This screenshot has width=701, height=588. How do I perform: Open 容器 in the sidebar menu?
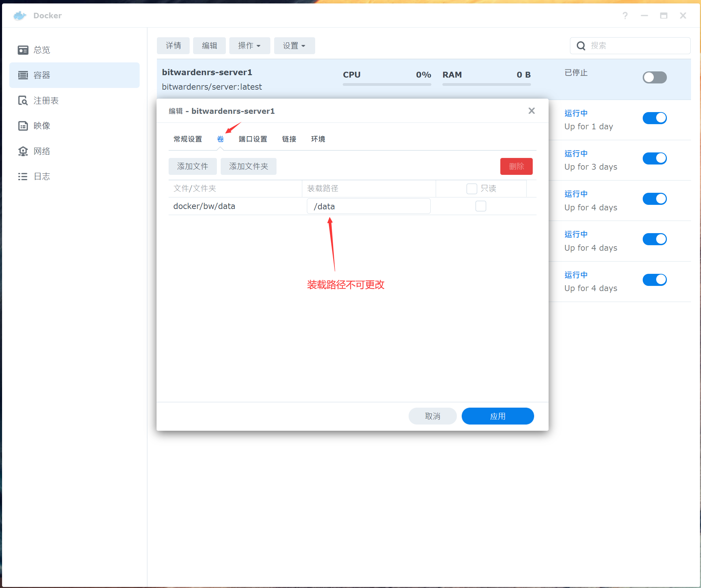tap(74, 75)
